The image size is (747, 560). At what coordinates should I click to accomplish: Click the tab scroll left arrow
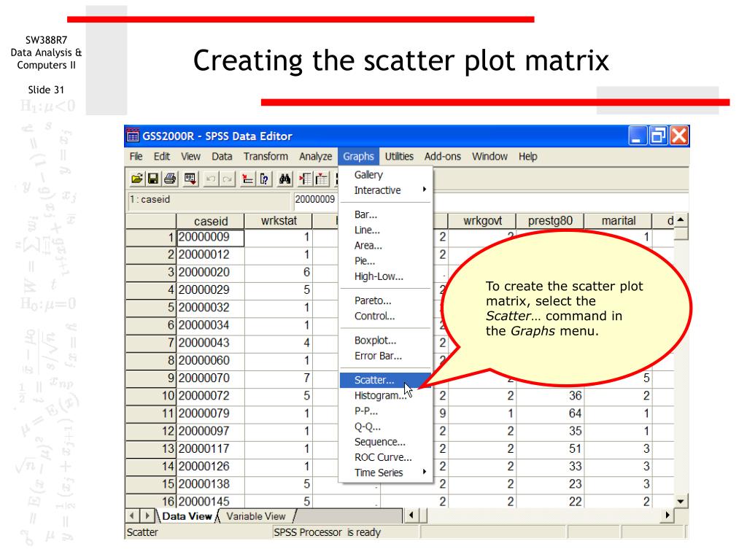pyautogui.click(x=133, y=516)
